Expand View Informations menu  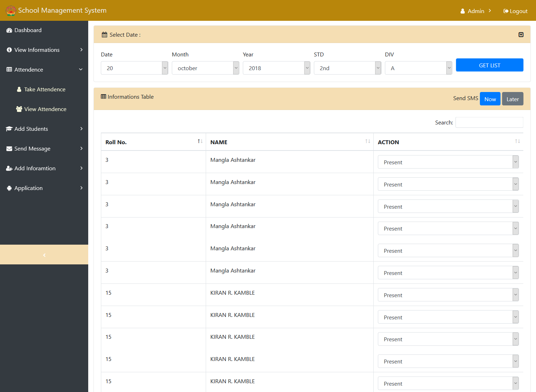click(44, 50)
